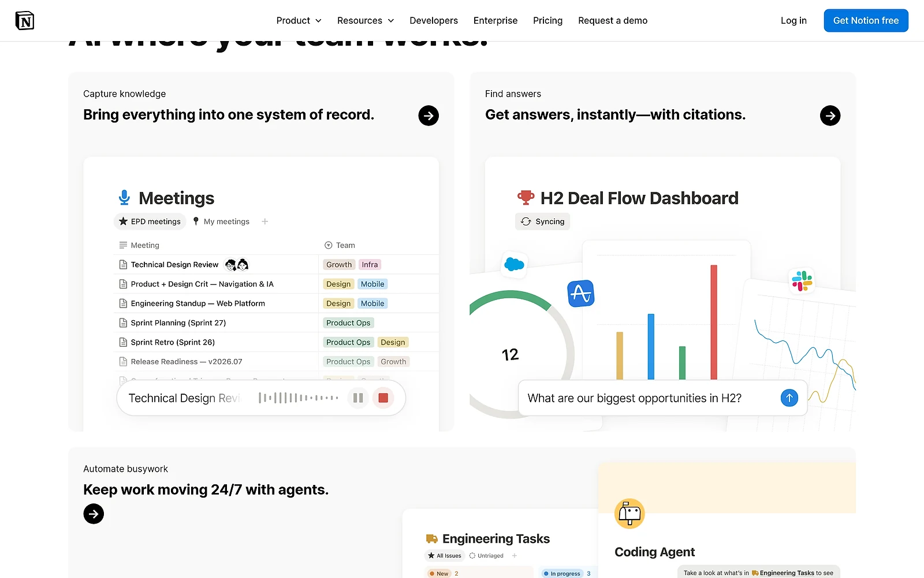Click the Growth tag on Technical Design Review
The width and height of the screenshot is (924, 578).
click(339, 265)
